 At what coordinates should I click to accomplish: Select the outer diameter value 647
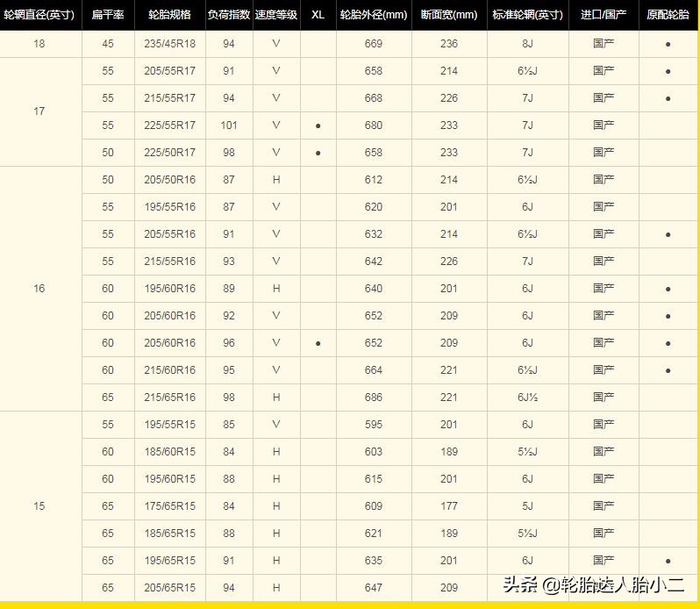(374, 588)
